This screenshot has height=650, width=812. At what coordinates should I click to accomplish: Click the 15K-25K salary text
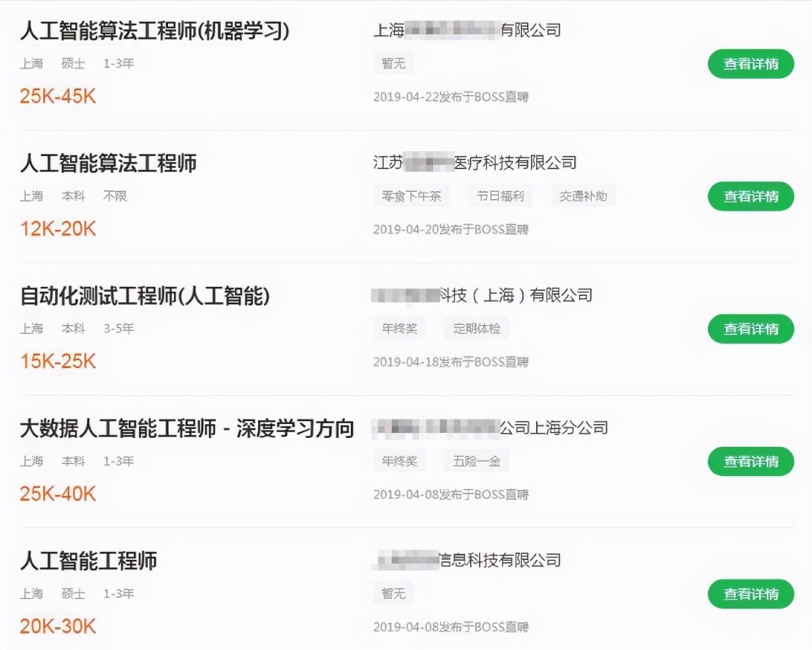coord(58,362)
